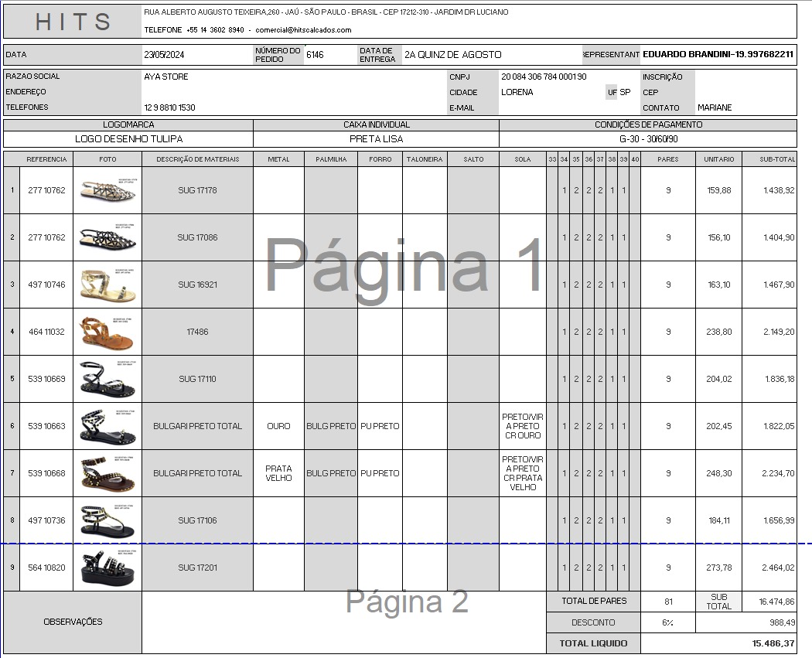This screenshot has width=812, height=658.
Task: Click the 'PRATA VELHO' metal cell
Action: pyautogui.click(x=278, y=473)
